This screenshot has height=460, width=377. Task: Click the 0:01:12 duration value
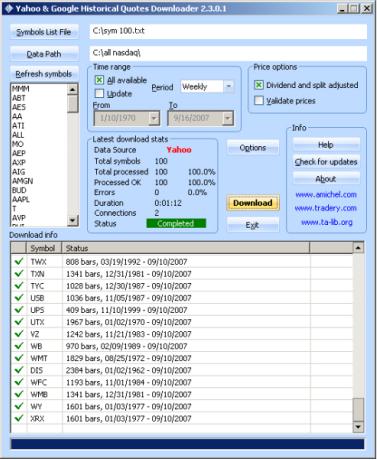(x=168, y=203)
